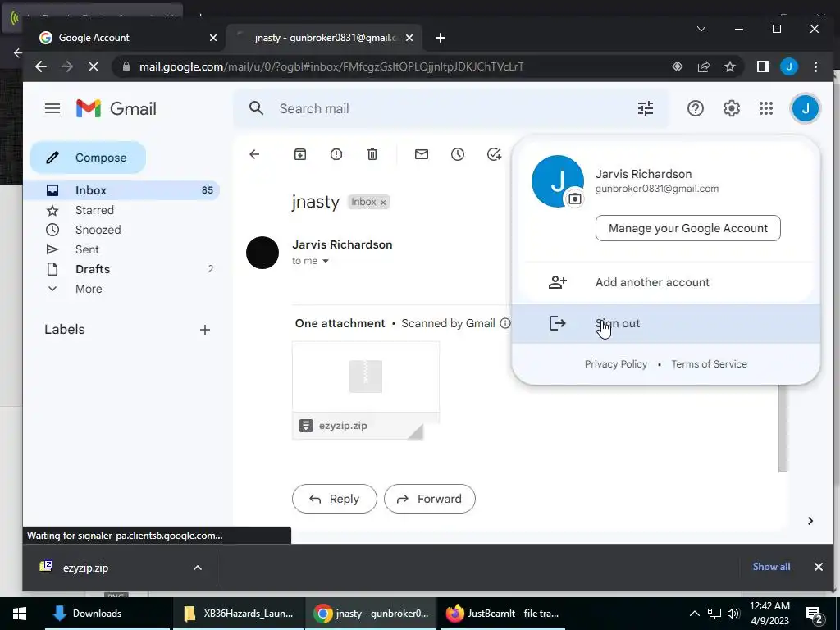Open the Gmail main menu hamburger
The image size is (840, 630).
pos(52,109)
